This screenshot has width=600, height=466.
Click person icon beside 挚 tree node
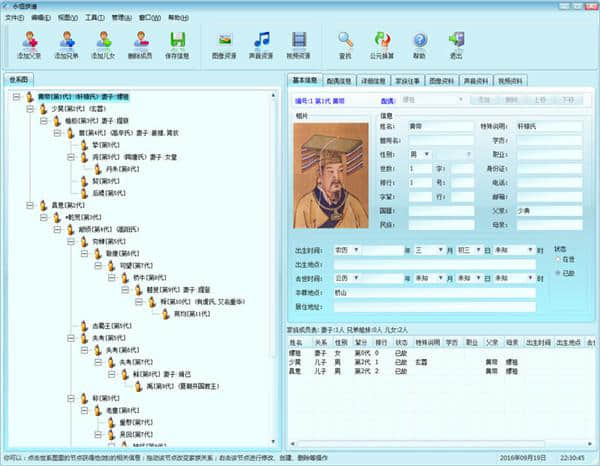[x=84, y=145]
